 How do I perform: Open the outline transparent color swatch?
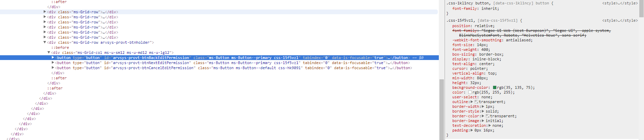[x=476, y=102]
